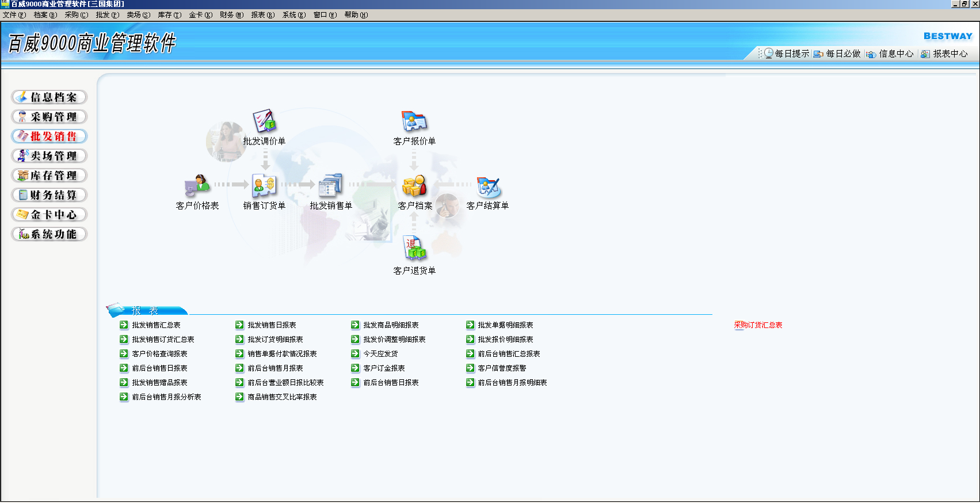Select 卖场管理 in the sidebar
This screenshot has width=980, height=503.
coord(49,156)
